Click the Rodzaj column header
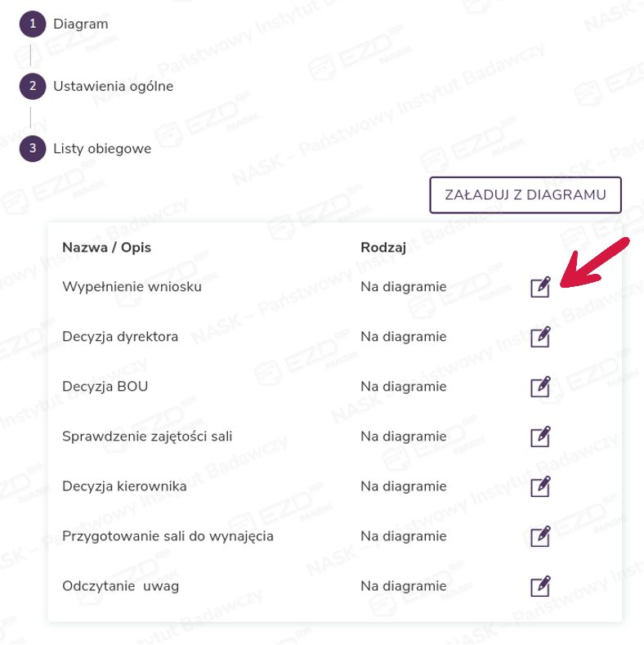Viewport: 644px width, 645px height. (x=383, y=247)
